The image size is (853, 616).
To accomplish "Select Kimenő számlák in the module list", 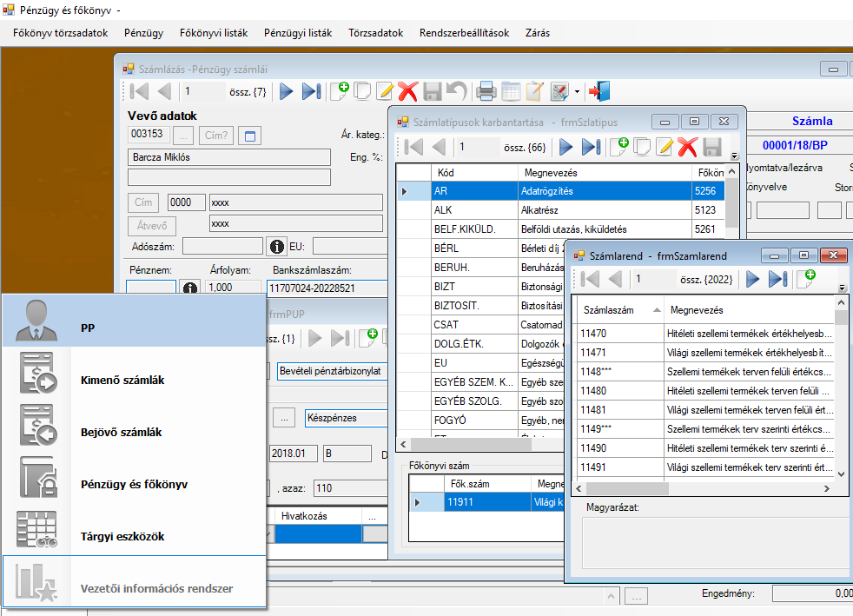I will (122, 381).
